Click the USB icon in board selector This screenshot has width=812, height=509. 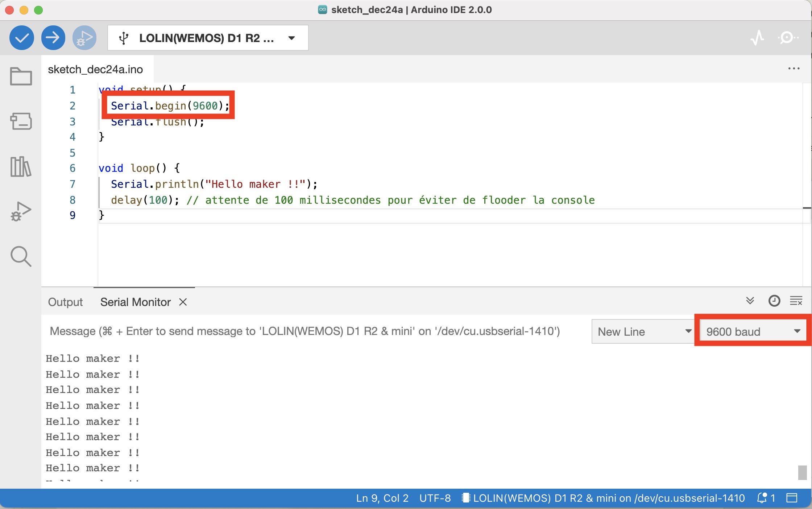point(124,38)
